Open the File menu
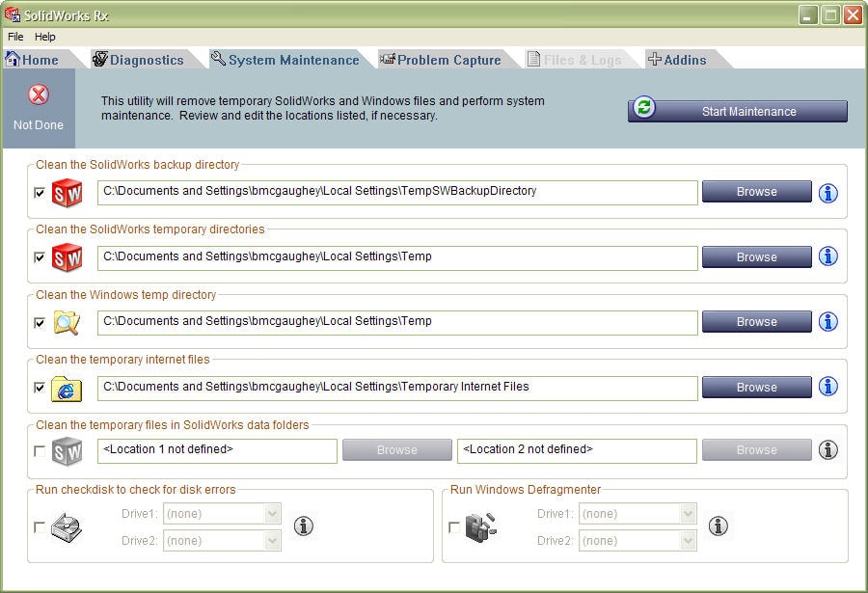 (x=15, y=37)
